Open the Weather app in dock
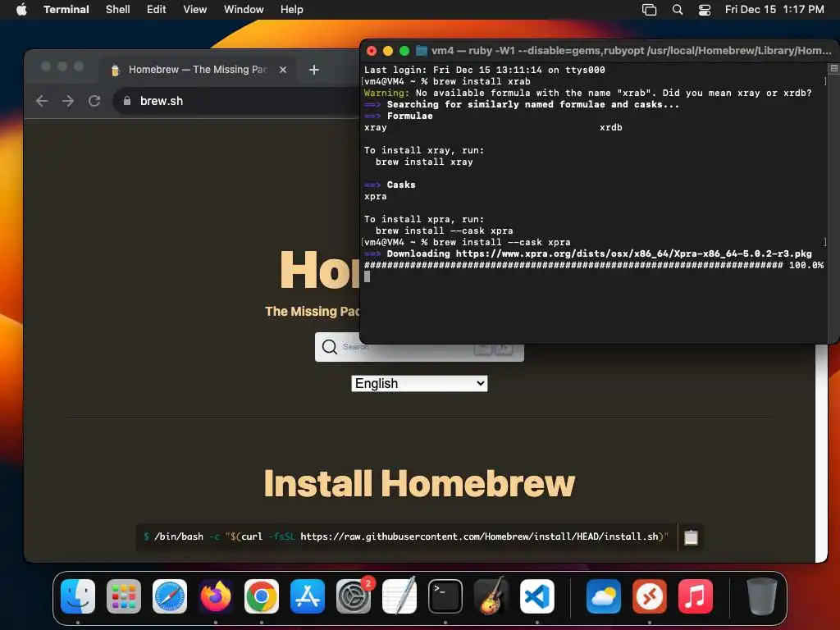Screen dimensions: 840x630 click(604, 596)
